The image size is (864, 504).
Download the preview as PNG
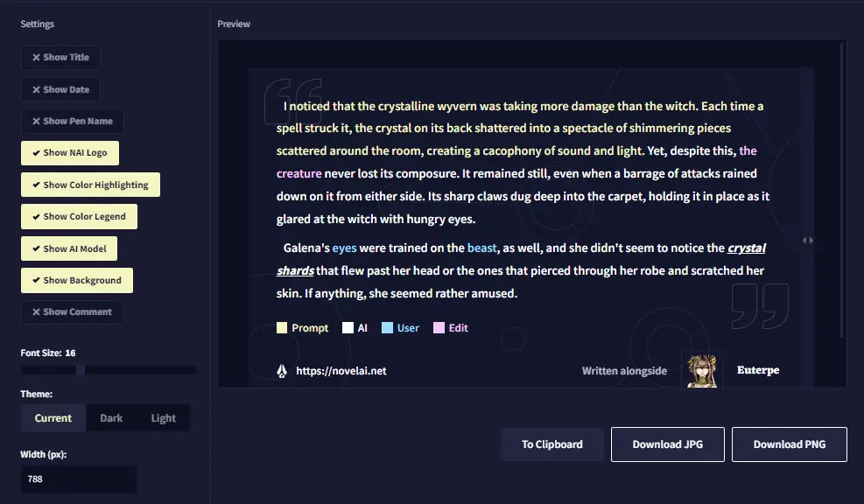[x=789, y=444]
